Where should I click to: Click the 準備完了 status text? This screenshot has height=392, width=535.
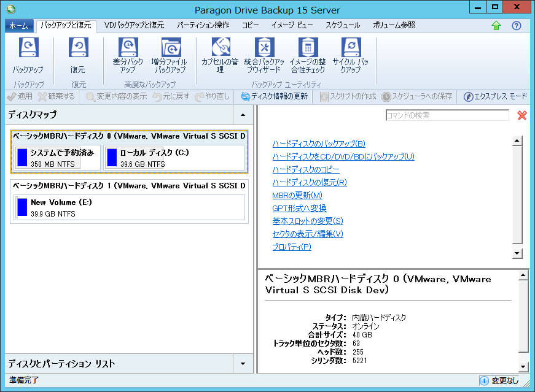(24, 380)
